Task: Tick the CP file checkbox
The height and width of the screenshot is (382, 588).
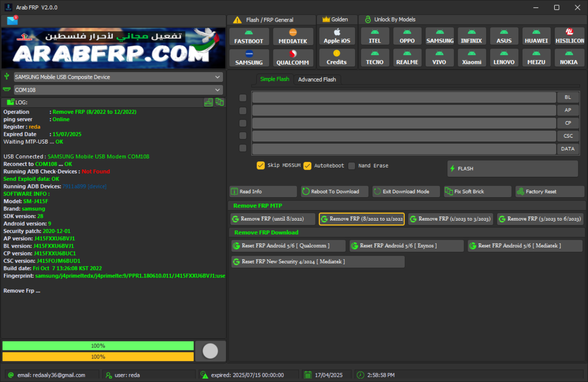Action: [x=243, y=123]
